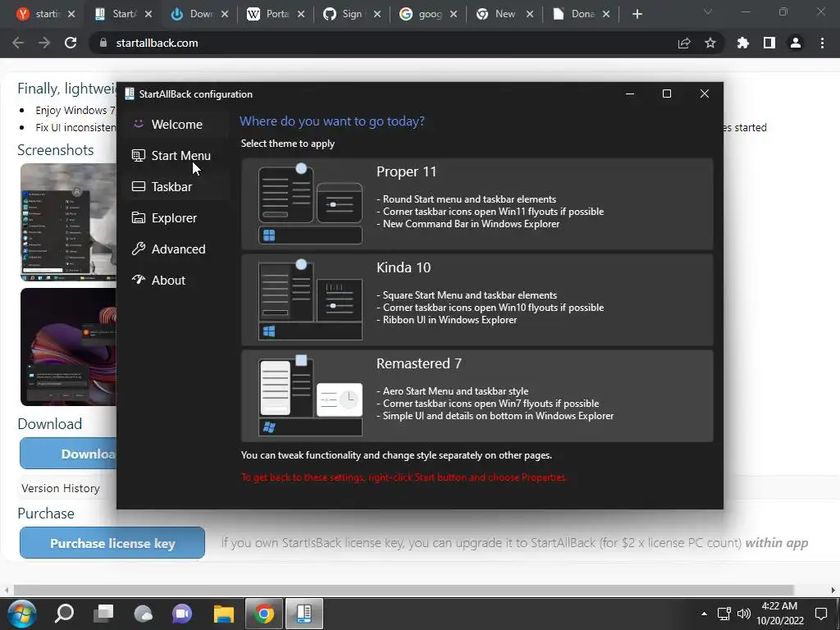Apply the Kinda 10 theme
The width and height of the screenshot is (840, 630).
477,299
